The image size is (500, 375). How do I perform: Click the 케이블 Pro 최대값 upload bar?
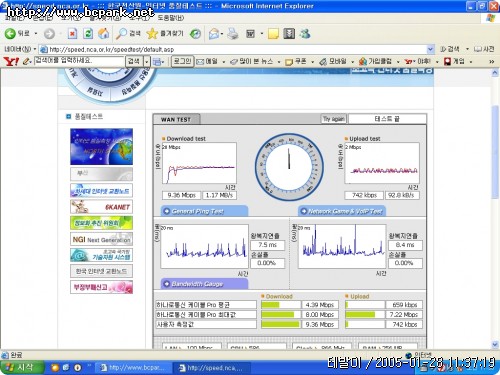(365, 314)
